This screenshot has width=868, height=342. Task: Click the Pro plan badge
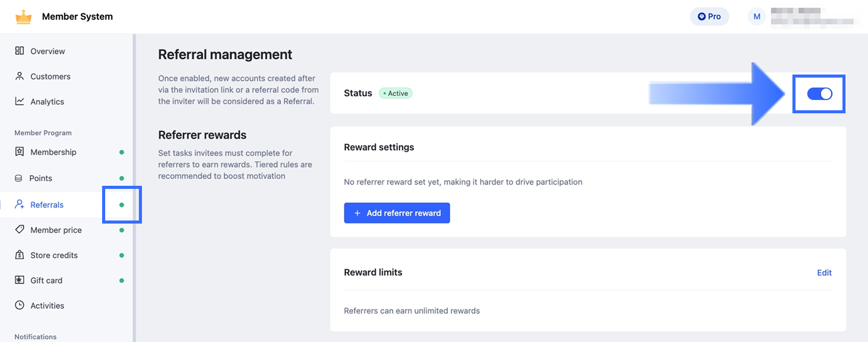(x=709, y=16)
